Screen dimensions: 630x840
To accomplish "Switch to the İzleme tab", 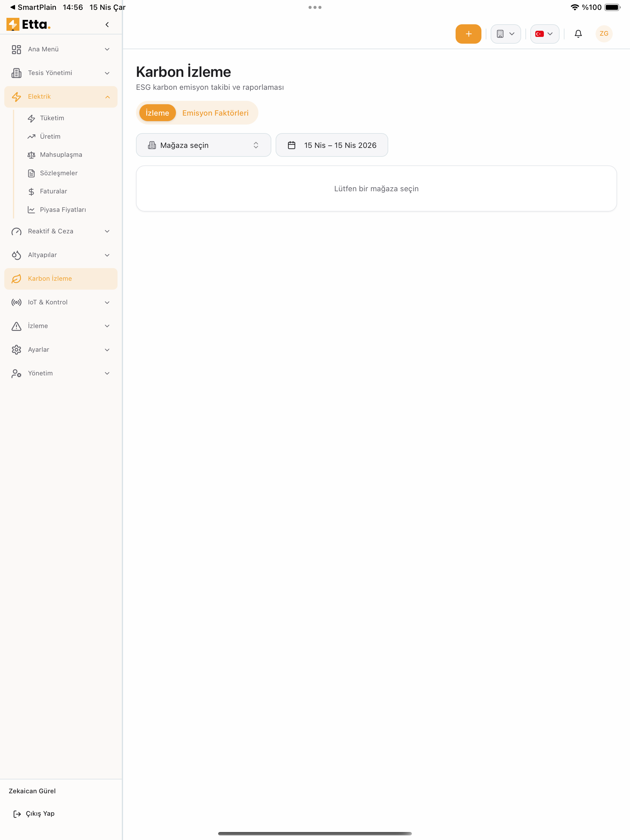I will (157, 113).
